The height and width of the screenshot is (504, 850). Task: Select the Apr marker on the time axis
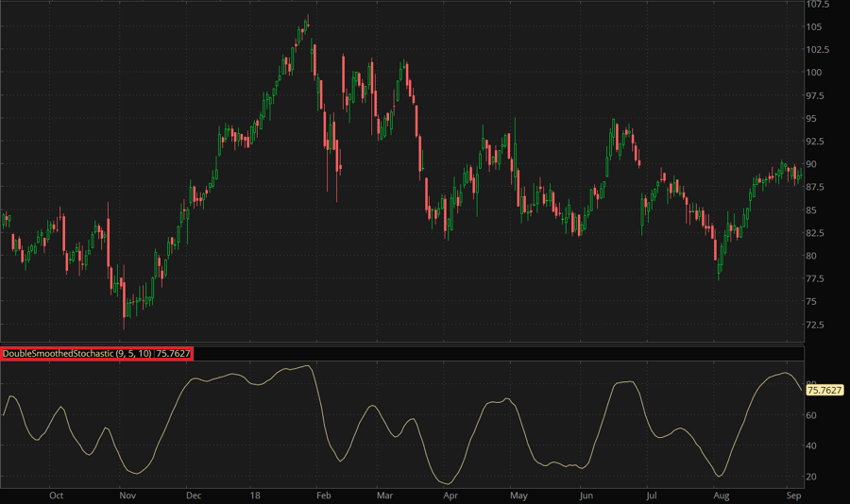[450, 495]
